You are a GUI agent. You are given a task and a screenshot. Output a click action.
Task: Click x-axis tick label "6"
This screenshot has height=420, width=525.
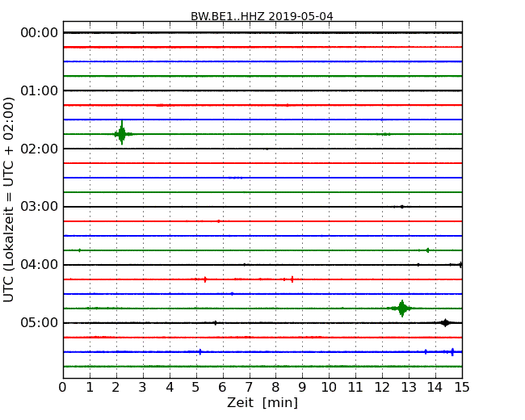[222, 388]
